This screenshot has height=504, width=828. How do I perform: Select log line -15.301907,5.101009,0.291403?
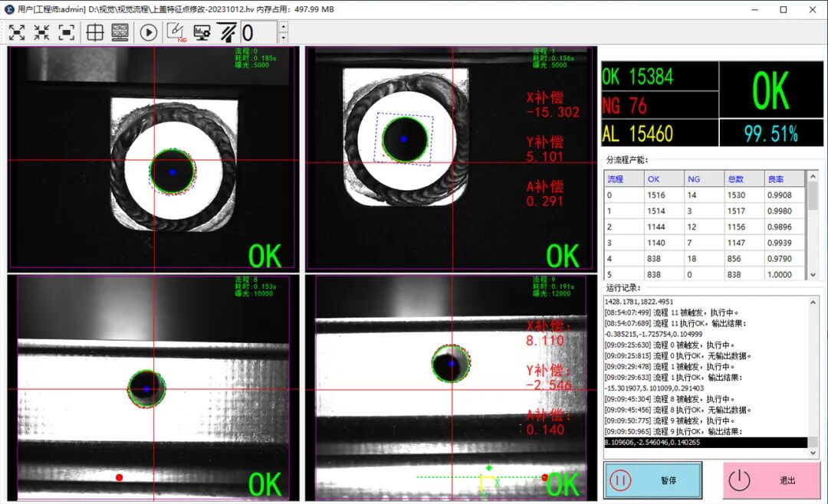[654, 388]
